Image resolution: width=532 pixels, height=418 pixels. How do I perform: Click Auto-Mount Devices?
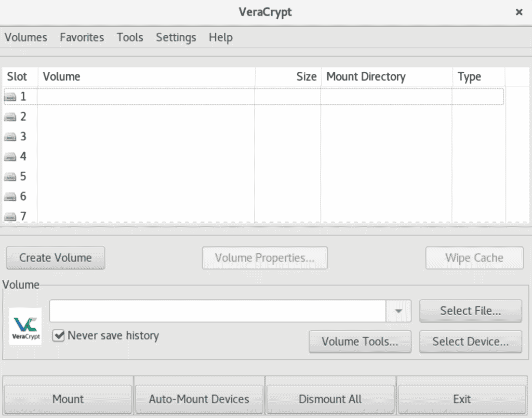click(199, 399)
